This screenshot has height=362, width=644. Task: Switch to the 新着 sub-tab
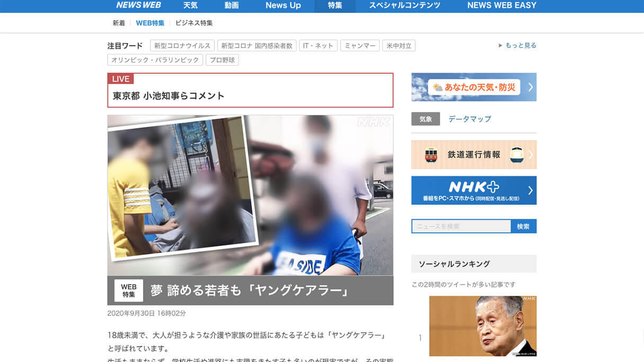coord(119,23)
